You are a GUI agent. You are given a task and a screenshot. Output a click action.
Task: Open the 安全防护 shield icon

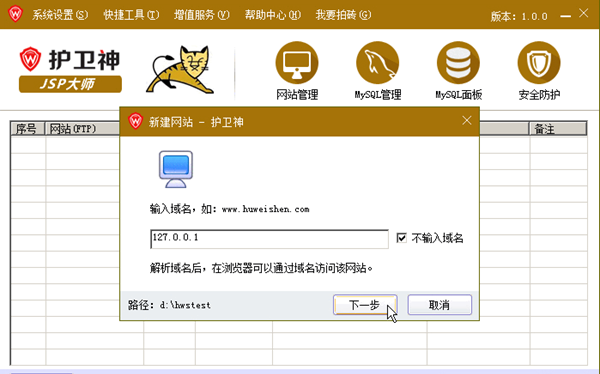pos(539,63)
